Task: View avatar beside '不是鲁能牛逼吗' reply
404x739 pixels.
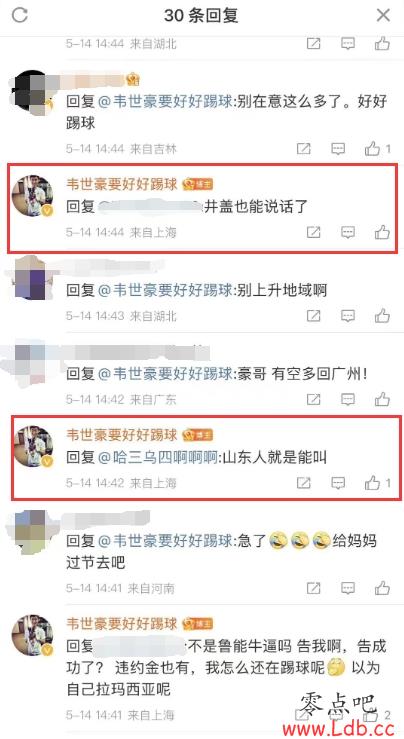Action: [x=33, y=635]
